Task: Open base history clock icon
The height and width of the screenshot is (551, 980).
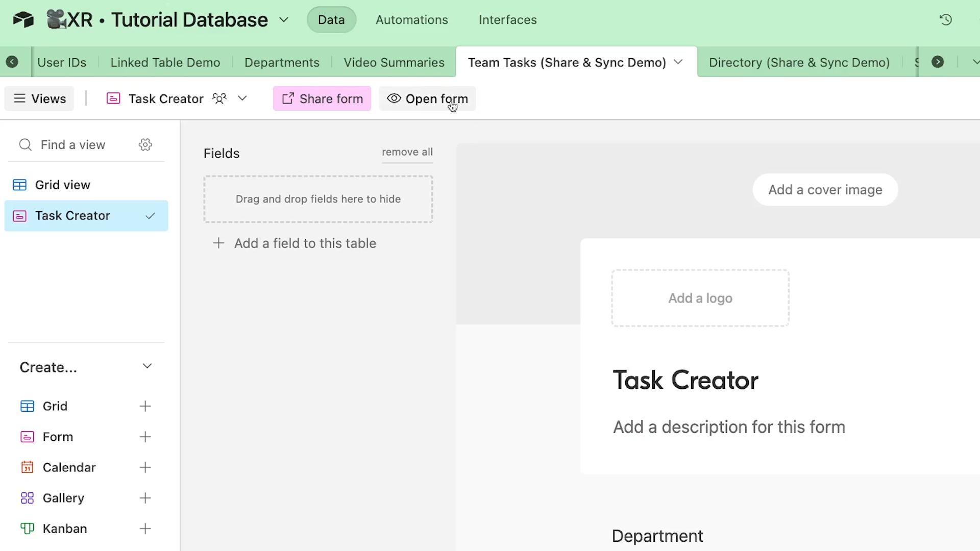Action: pyautogui.click(x=945, y=20)
